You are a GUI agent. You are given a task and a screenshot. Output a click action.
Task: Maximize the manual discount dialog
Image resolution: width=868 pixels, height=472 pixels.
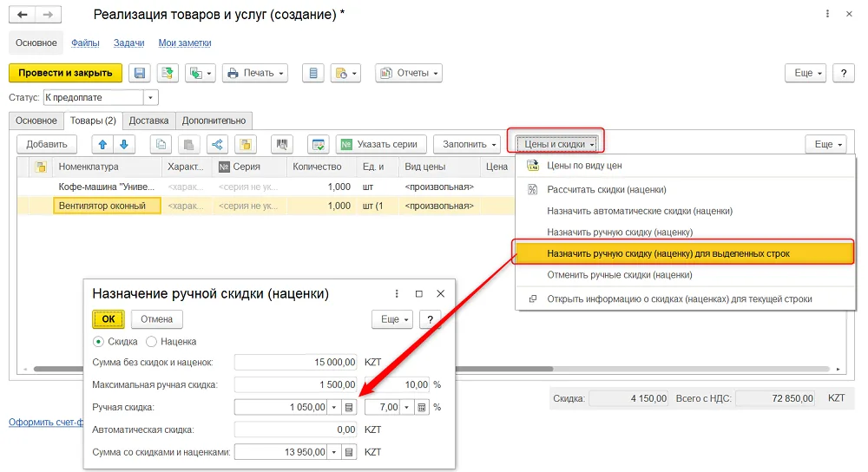coord(419,294)
